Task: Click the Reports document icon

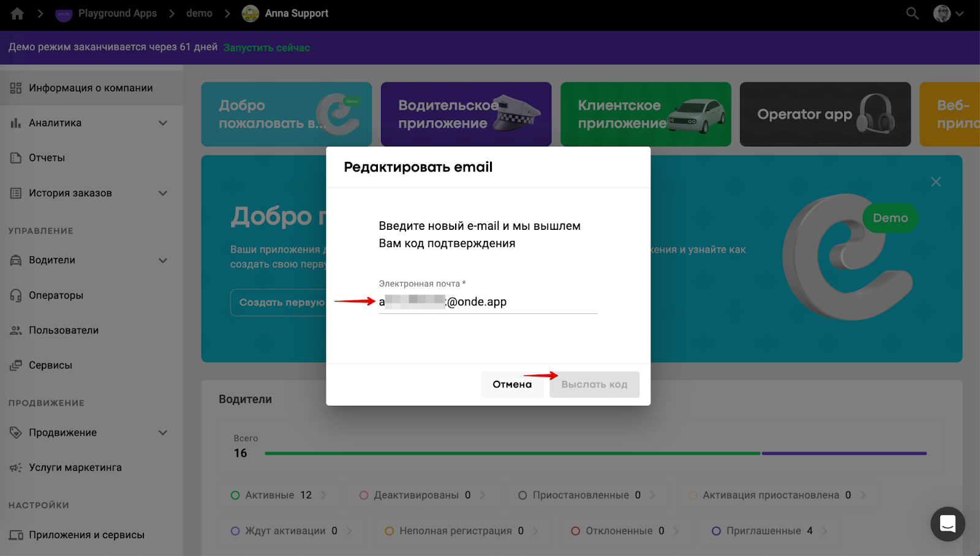Action: pyautogui.click(x=16, y=158)
